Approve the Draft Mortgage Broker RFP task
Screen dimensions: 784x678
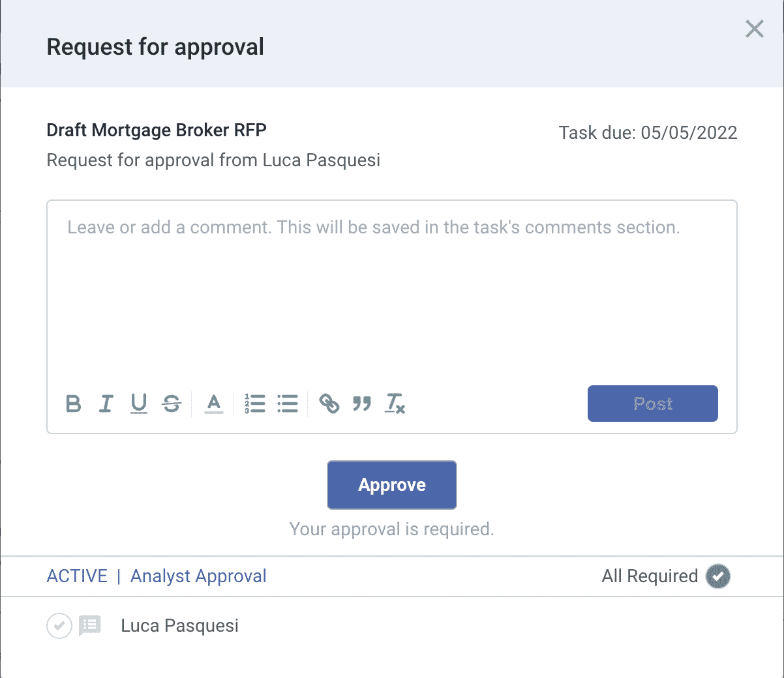click(391, 484)
